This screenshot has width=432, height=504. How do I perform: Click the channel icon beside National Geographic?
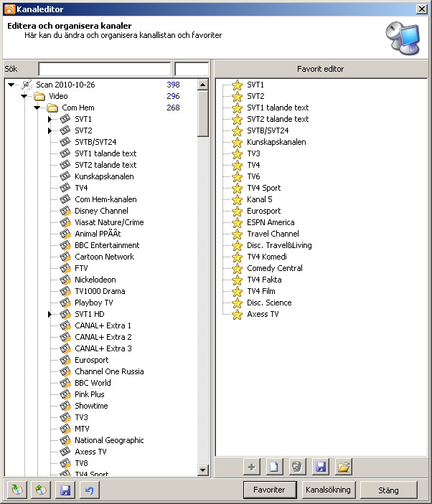point(65,440)
